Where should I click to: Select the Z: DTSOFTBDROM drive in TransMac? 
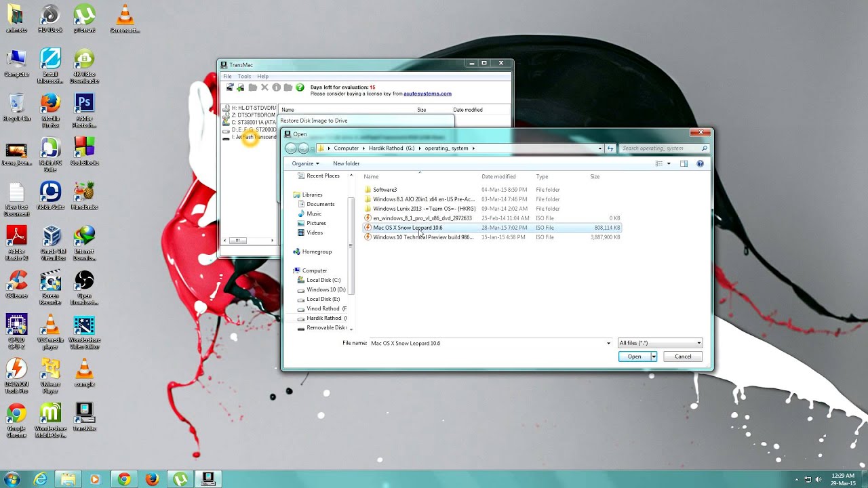click(250, 115)
